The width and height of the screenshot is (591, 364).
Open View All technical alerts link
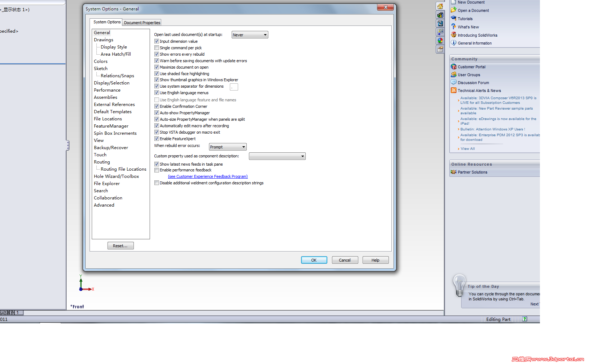[468, 149]
